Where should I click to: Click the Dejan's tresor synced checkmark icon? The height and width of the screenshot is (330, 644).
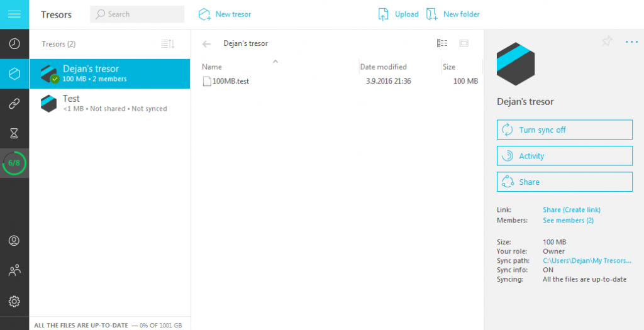[55, 79]
